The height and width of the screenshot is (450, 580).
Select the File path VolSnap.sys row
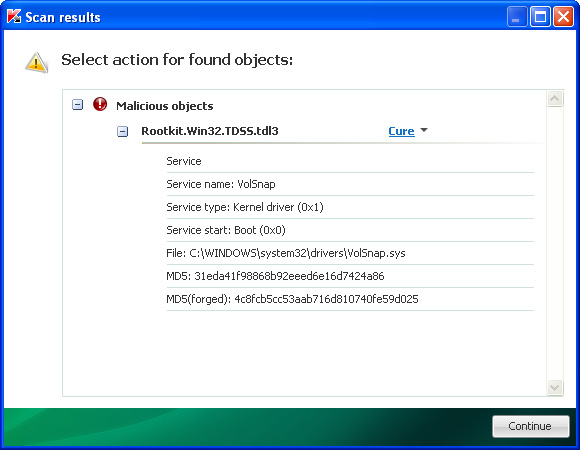click(x=350, y=253)
